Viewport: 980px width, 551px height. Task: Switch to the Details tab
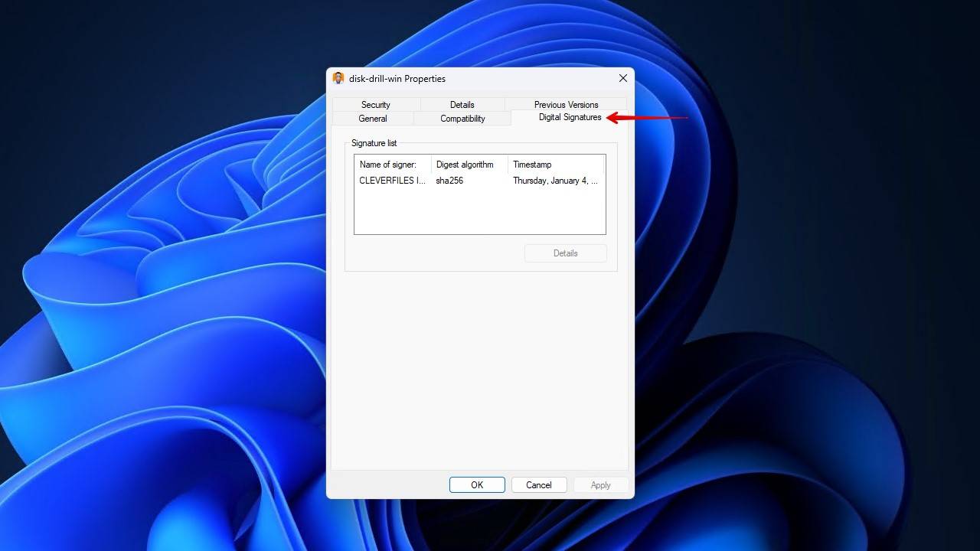[x=462, y=105]
